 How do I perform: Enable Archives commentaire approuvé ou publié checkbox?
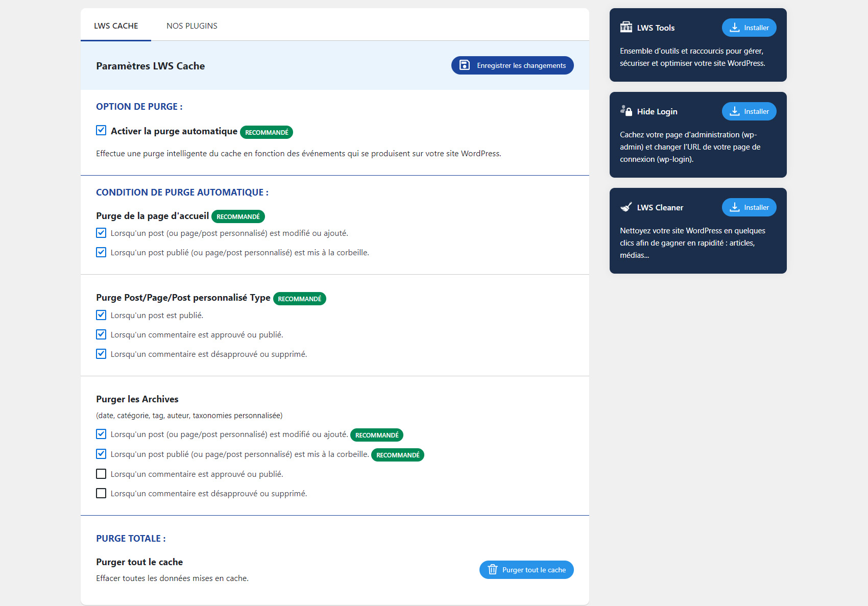pyautogui.click(x=101, y=474)
